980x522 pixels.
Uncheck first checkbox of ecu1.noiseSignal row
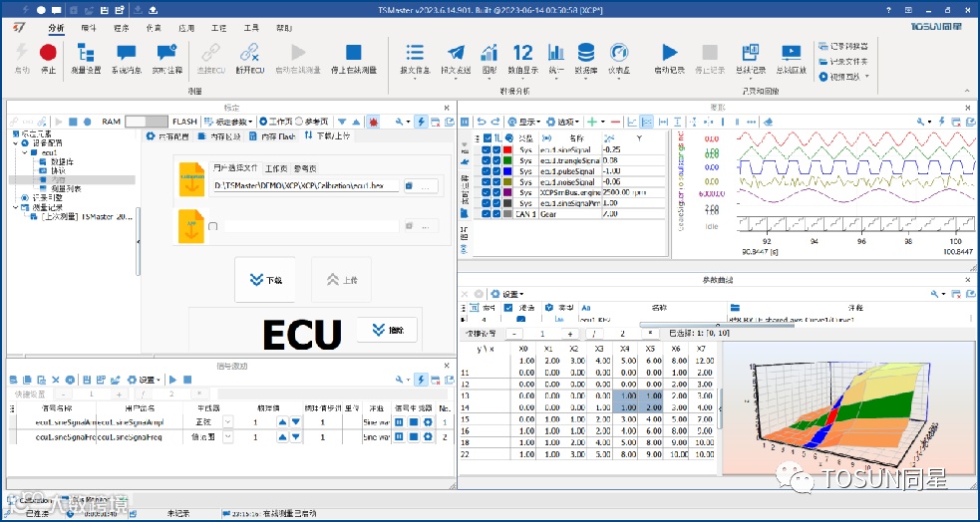487,181
